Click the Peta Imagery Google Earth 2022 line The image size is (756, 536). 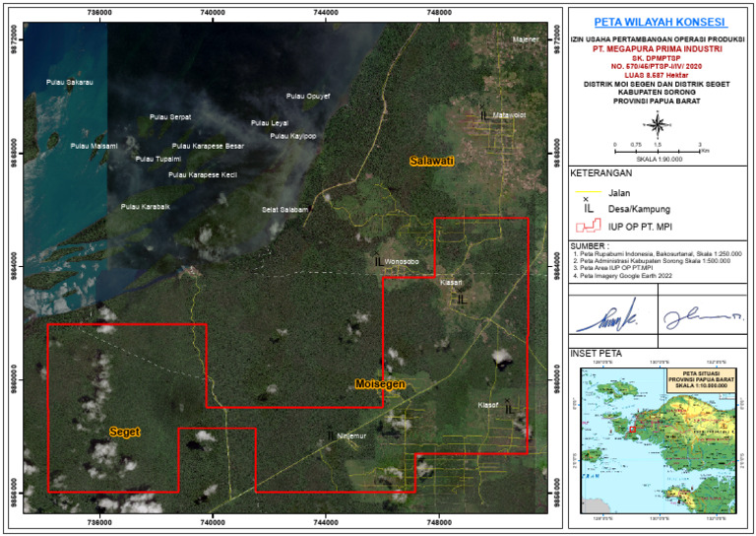point(623,276)
